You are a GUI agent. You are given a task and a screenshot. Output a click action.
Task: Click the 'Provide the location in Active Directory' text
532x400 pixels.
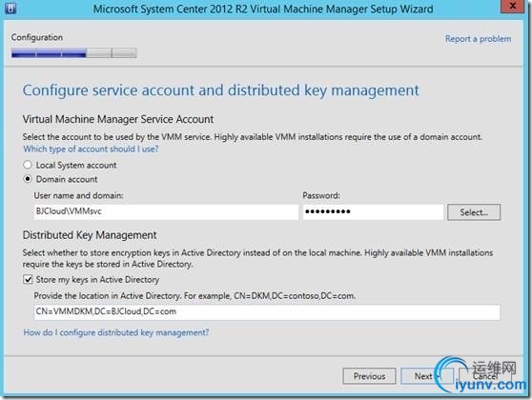coord(194,296)
